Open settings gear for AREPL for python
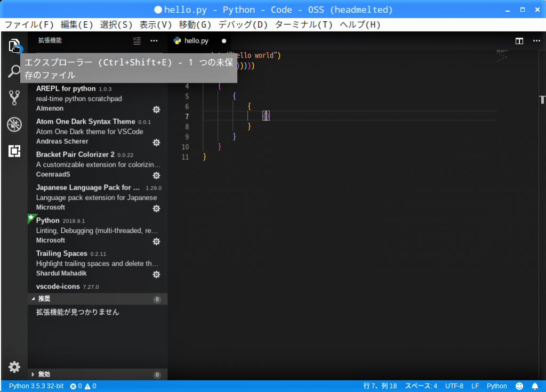 [x=156, y=110]
